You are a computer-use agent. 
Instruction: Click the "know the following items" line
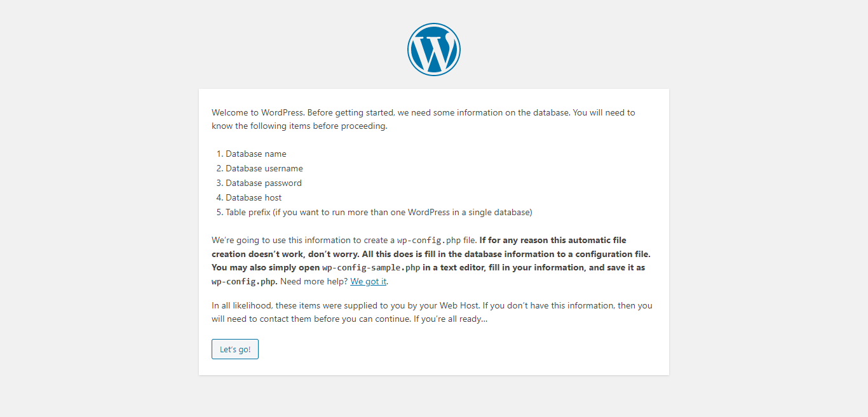coord(299,126)
